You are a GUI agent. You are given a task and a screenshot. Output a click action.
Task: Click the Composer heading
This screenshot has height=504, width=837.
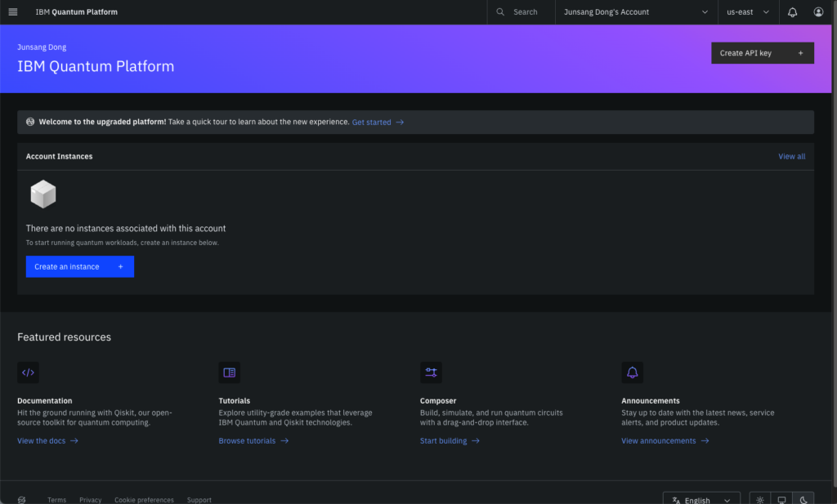coord(438,400)
